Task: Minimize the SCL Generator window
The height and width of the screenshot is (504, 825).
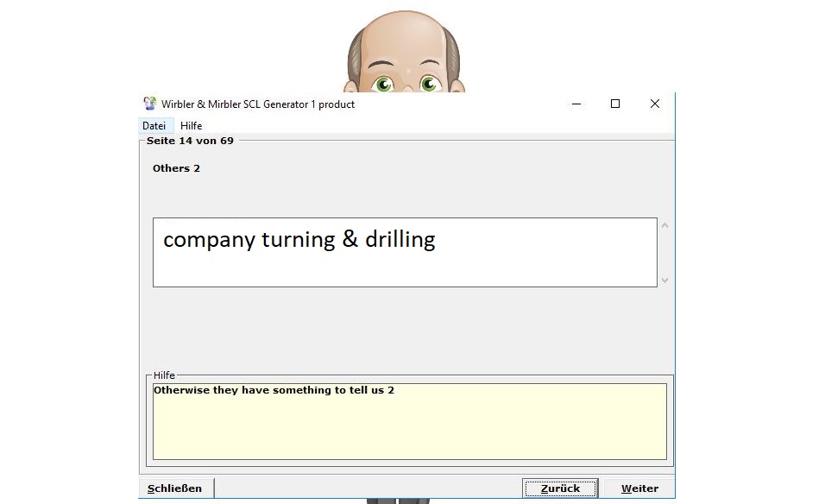Action: pyautogui.click(x=576, y=104)
